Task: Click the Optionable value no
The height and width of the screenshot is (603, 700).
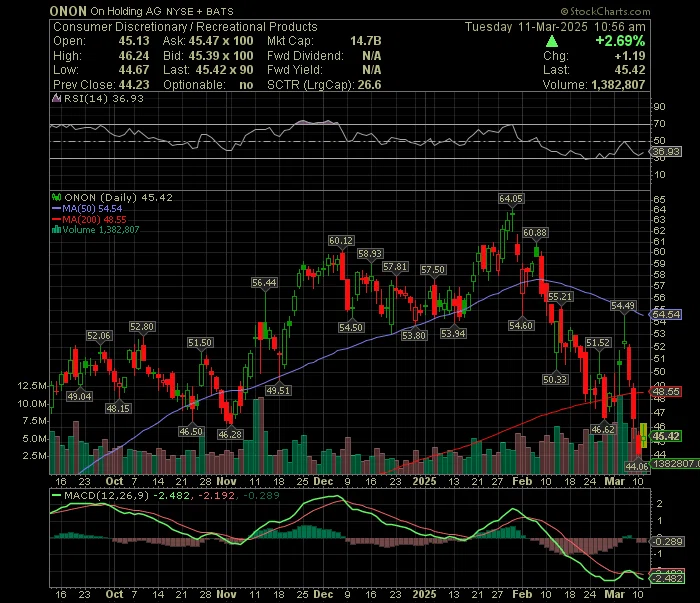Action: 246,85
